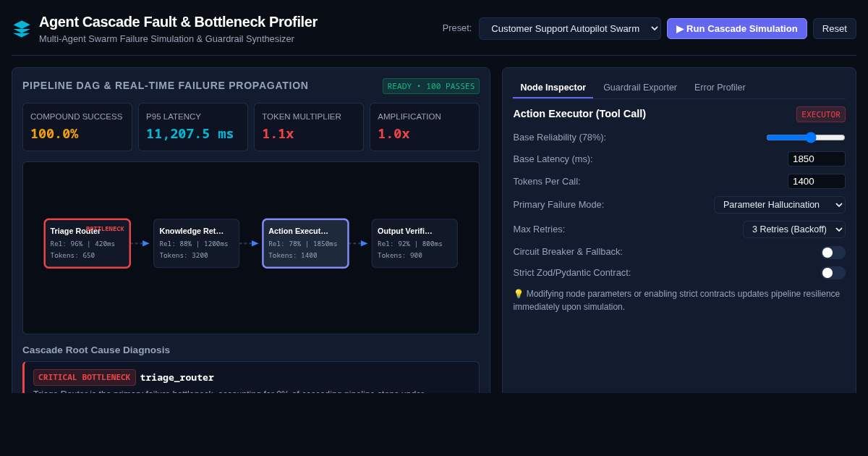Viewport: 868px width, 456px height.
Task: Click the COMPOUND SUCCESS 100.0% card
Action: pos(77,127)
